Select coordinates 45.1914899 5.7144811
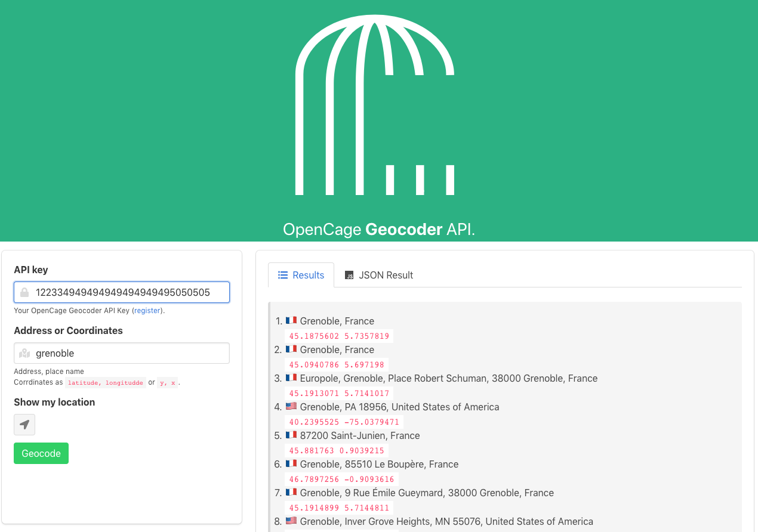Viewport: 758px width, 532px height. 339,508
